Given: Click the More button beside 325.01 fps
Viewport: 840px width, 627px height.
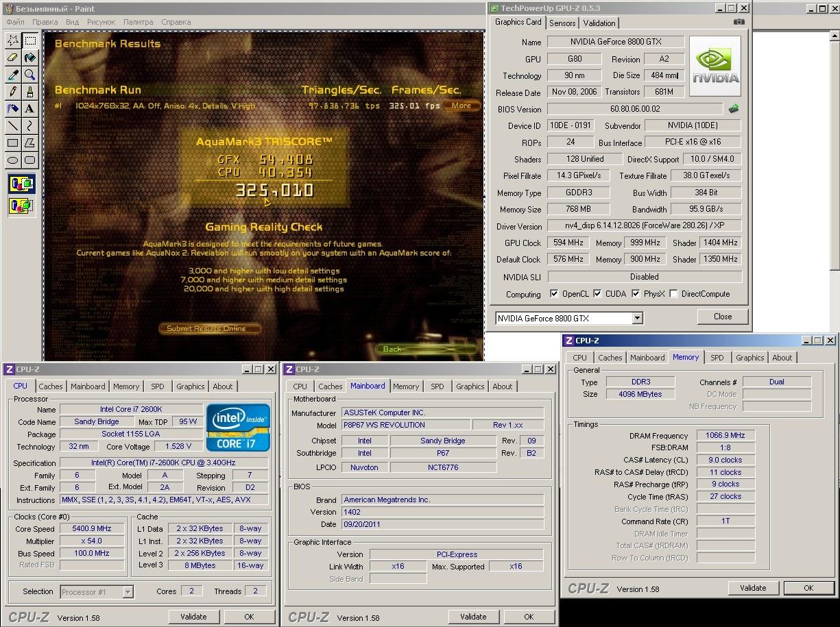Looking at the screenshot, I should (461, 106).
